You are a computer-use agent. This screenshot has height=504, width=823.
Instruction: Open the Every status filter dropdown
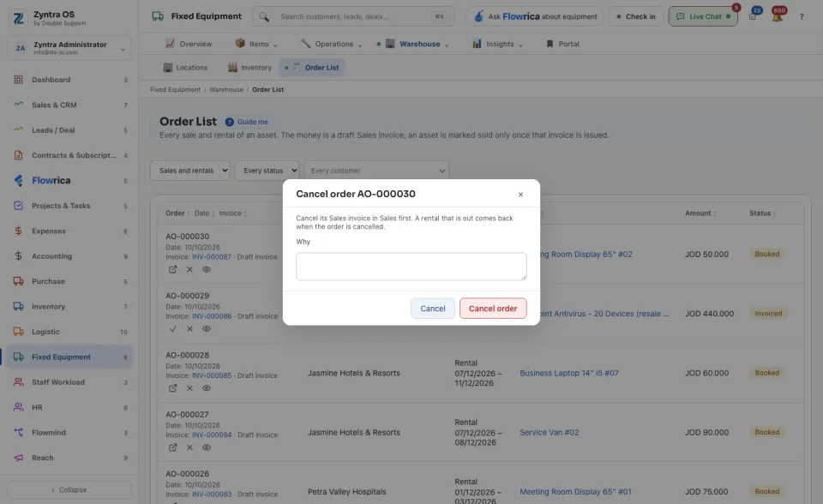(x=267, y=171)
